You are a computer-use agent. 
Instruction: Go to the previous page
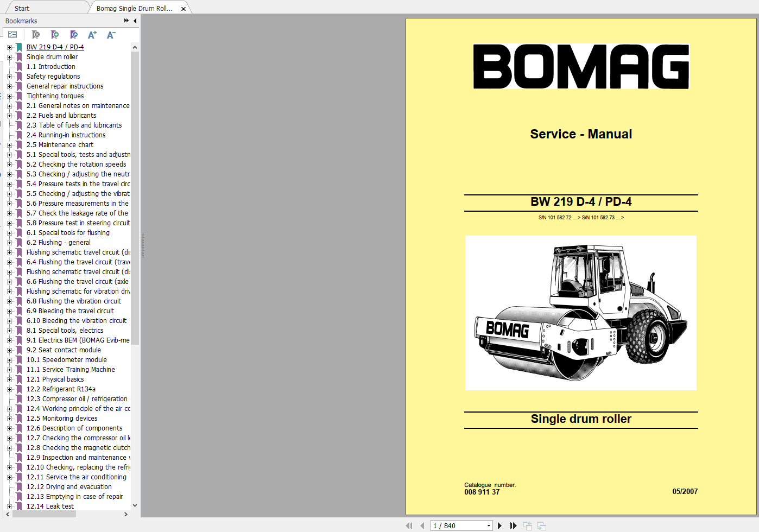coord(422,525)
